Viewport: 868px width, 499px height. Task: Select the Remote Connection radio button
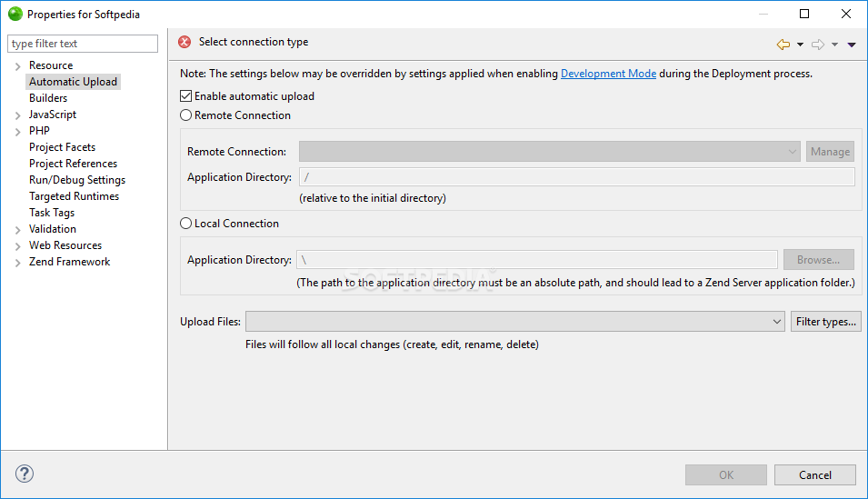186,115
